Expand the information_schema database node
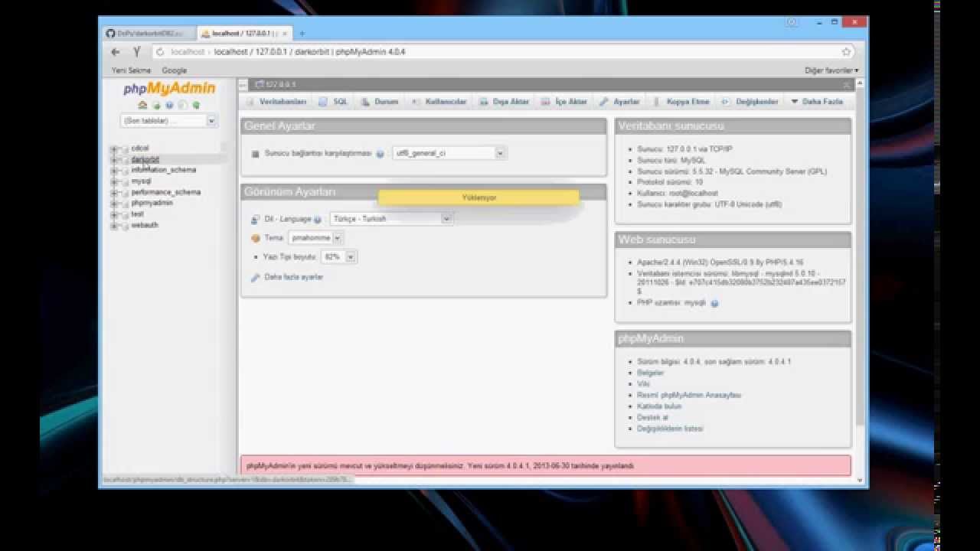This screenshot has width=980, height=551. (x=114, y=171)
